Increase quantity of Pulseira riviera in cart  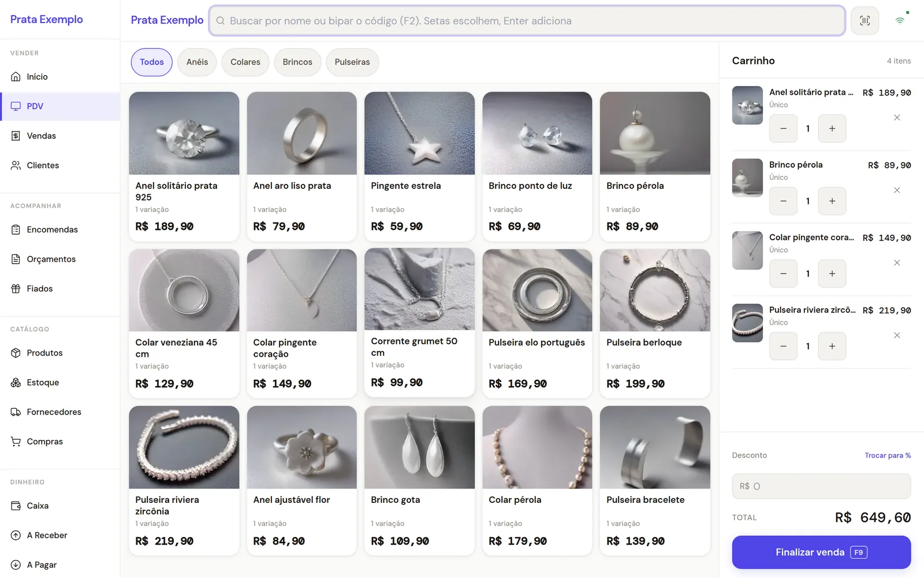coord(832,346)
